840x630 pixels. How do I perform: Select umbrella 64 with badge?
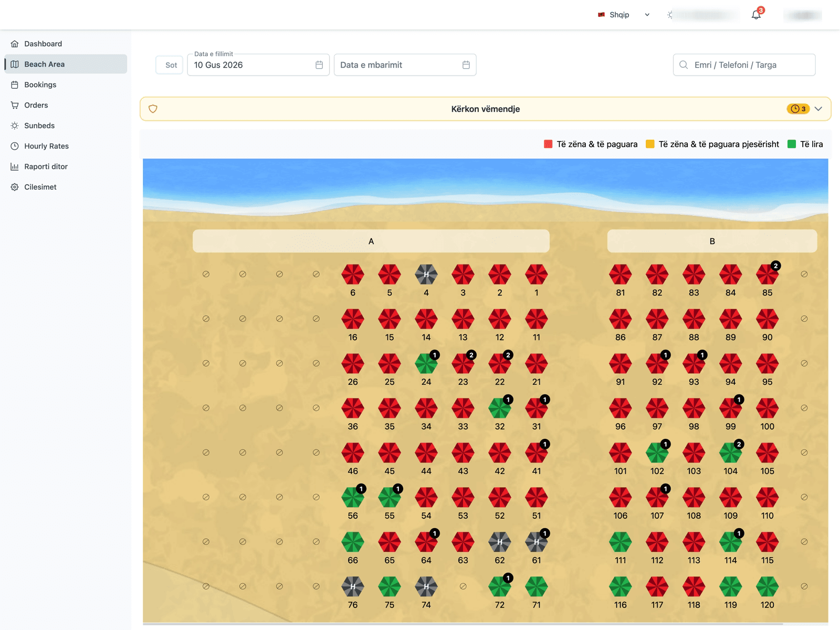[426, 542]
